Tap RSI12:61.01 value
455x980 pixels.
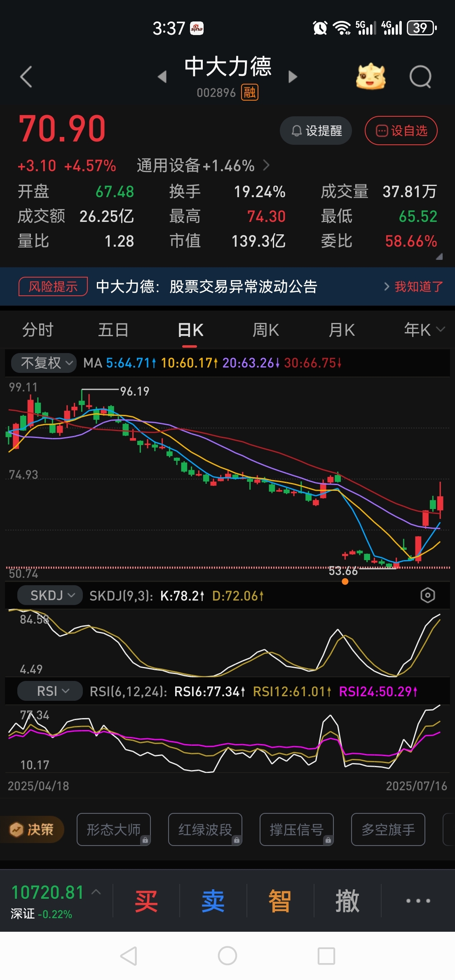(x=292, y=691)
